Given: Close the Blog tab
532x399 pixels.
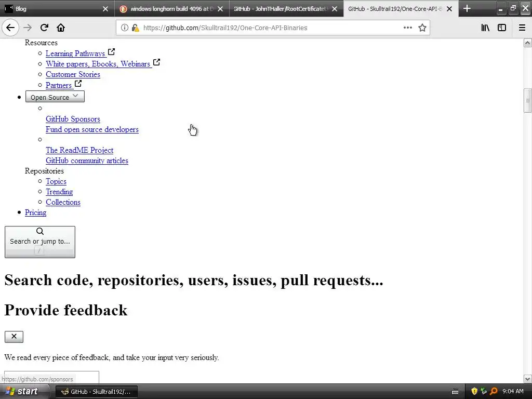Looking at the screenshot, I should (x=105, y=9).
